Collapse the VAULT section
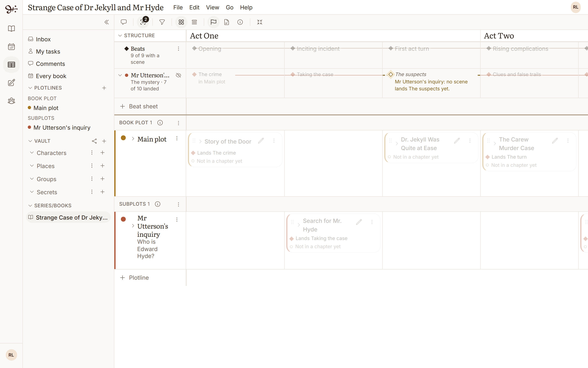The height and width of the screenshot is (368, 588). tap(30, 141)
